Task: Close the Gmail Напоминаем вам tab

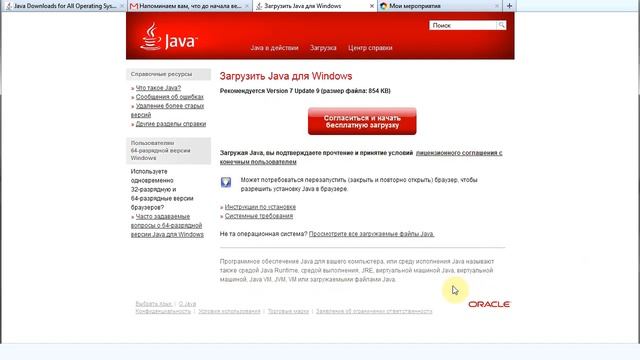Action: click(x=247, y=6)
